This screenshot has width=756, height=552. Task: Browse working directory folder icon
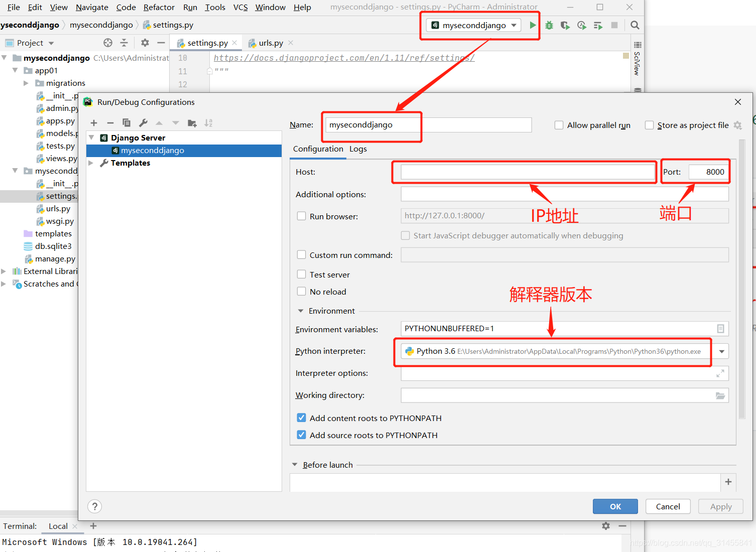[720, 395]
